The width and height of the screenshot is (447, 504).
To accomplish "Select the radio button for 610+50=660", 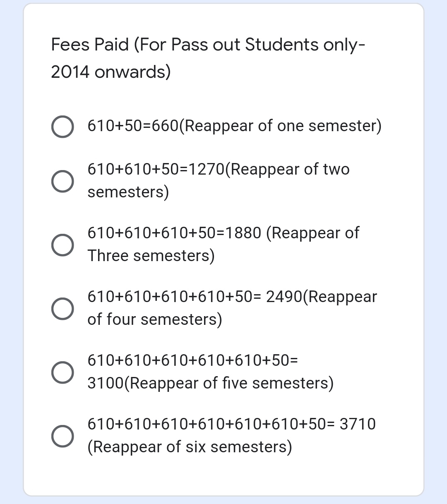I will (62, 126).
